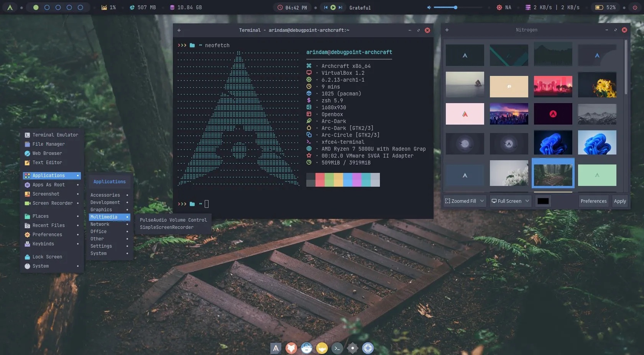This screenshot has height=355, width=644.
Task: Click the power button in the top bar
Action: 635,7
